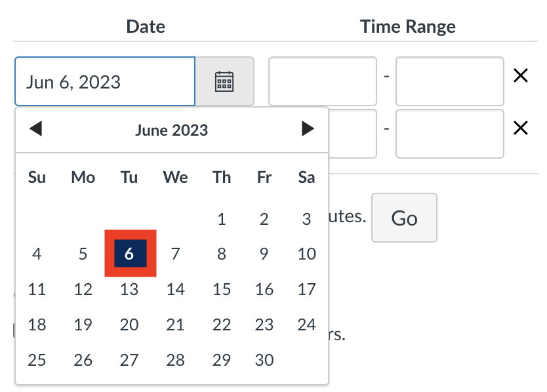Screen dimensions: 547x392
Task: Go to the previous month arrow
Action: point(35,128)
